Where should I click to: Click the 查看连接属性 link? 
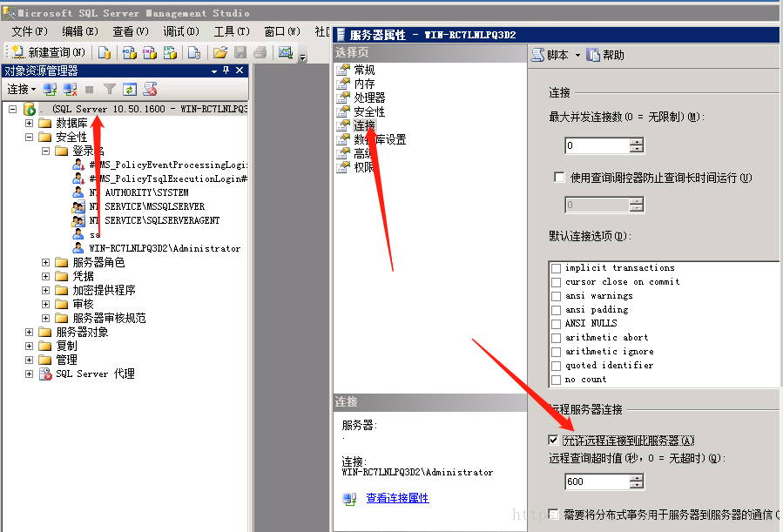coord(397,498)
